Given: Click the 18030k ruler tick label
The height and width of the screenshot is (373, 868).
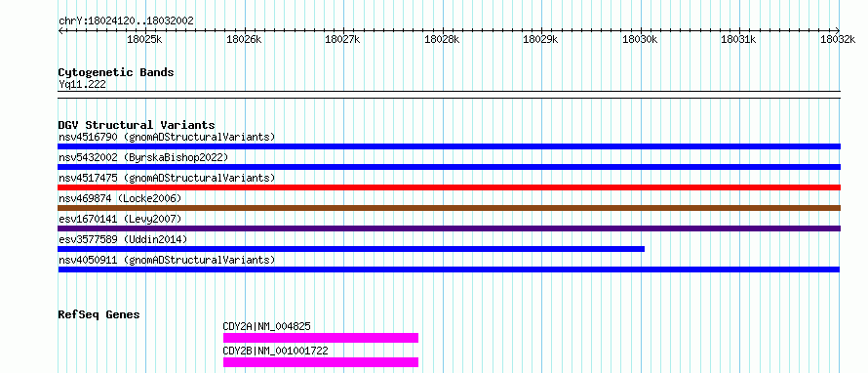Looking at the screenshot, I should pyautogui.click(x=640, y=39).
